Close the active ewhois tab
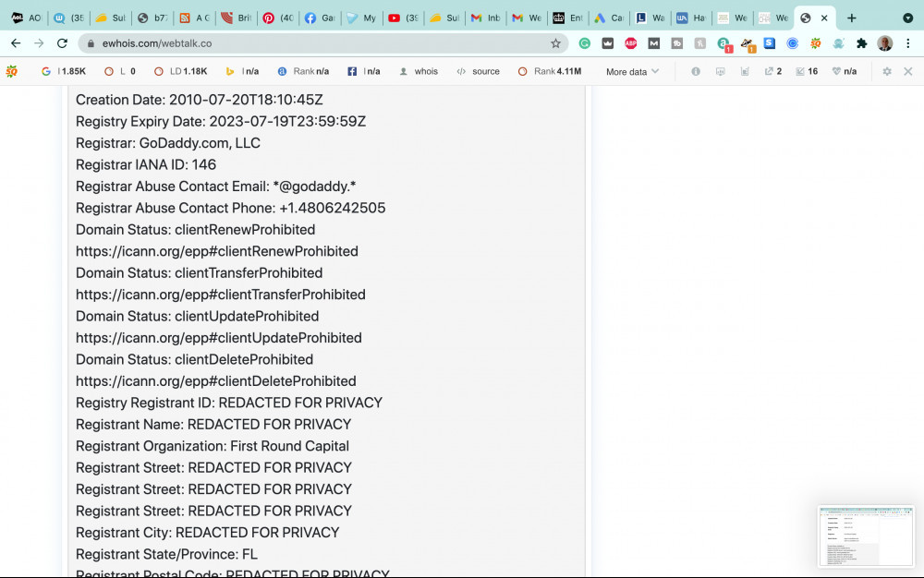Image resolution: width=924 pixels, height=578 pixels. 824,18
